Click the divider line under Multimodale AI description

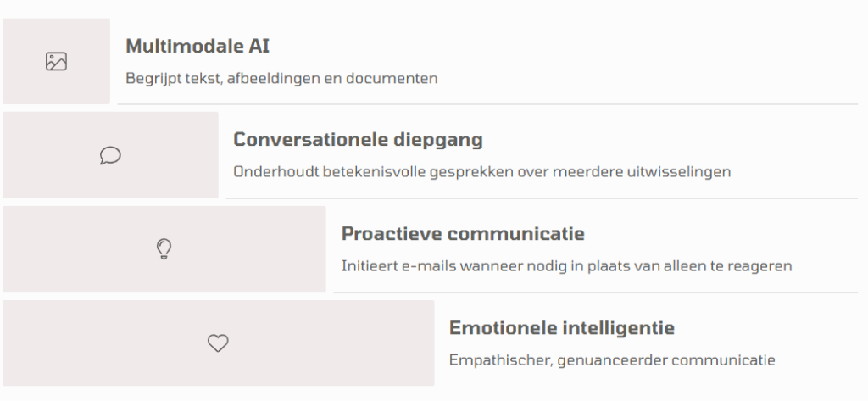coord(487,104)
